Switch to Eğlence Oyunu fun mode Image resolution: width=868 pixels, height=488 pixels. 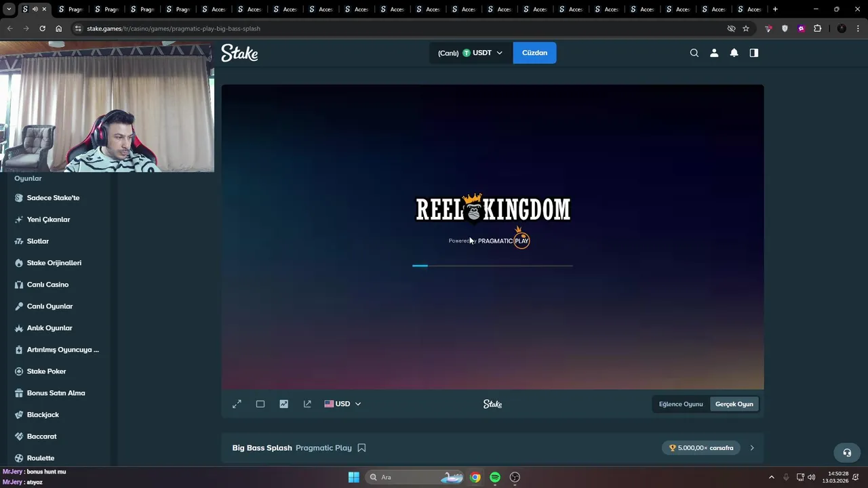click(681, 404)
